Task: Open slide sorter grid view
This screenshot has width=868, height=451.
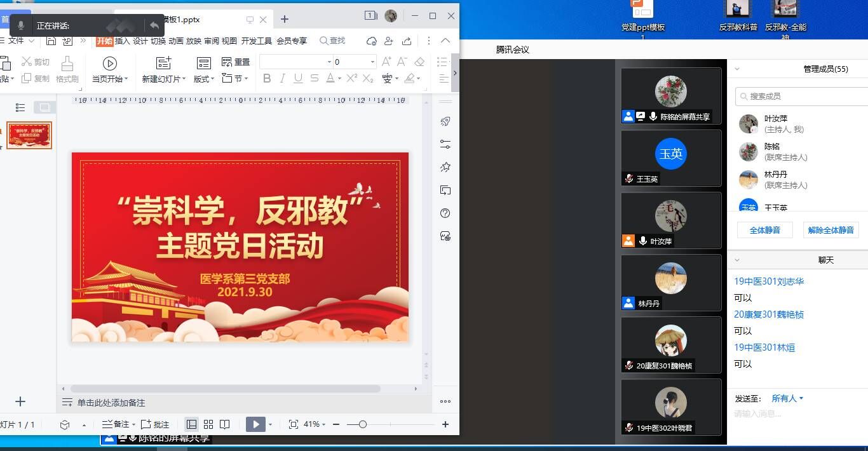Action: click(208, 424)
